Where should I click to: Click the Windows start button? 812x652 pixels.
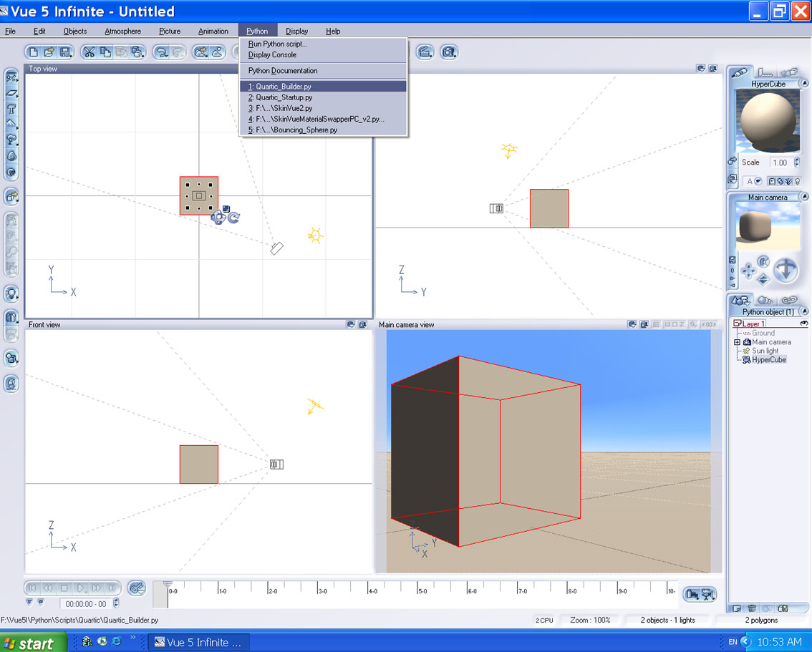pyautogui.click(x=33, y=642)
